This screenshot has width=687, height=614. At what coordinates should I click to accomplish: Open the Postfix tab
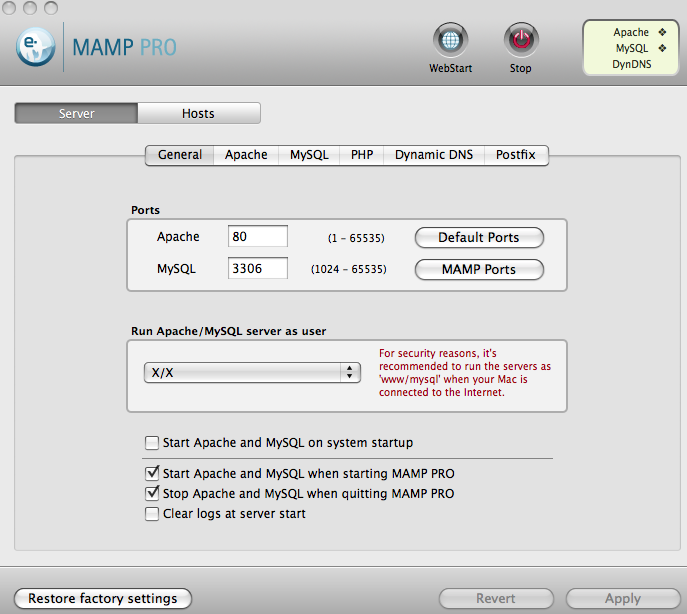point(516,155)
